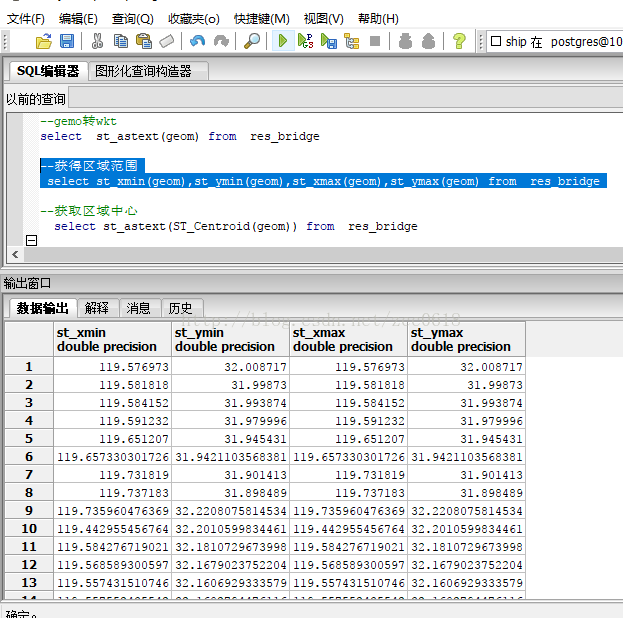Open the 视图(V) menu
This screenshot has height=618, width=623.
coord(323,19)
